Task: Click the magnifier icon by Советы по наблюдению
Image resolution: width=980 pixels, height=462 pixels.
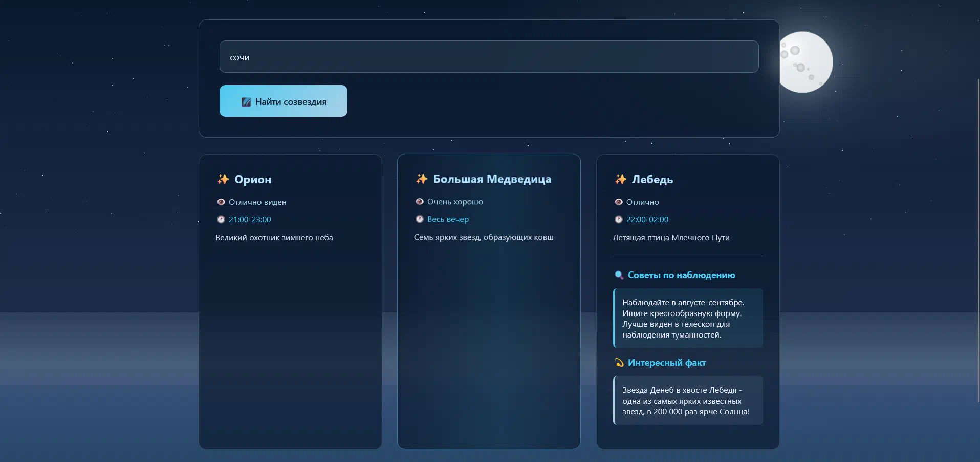Action: click(619, 275)
